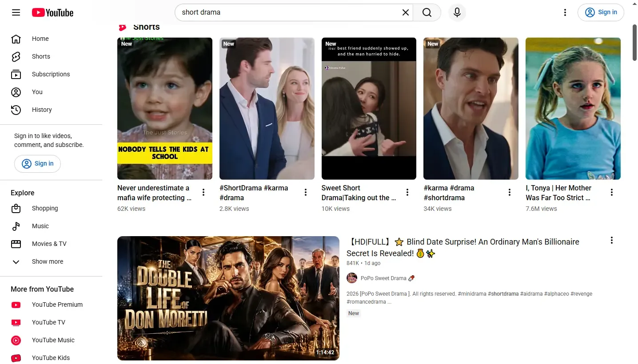This screenshot has width=638, height=364.
Task: Click the sidebar Sign in button
Action: [x=37, y=163]
